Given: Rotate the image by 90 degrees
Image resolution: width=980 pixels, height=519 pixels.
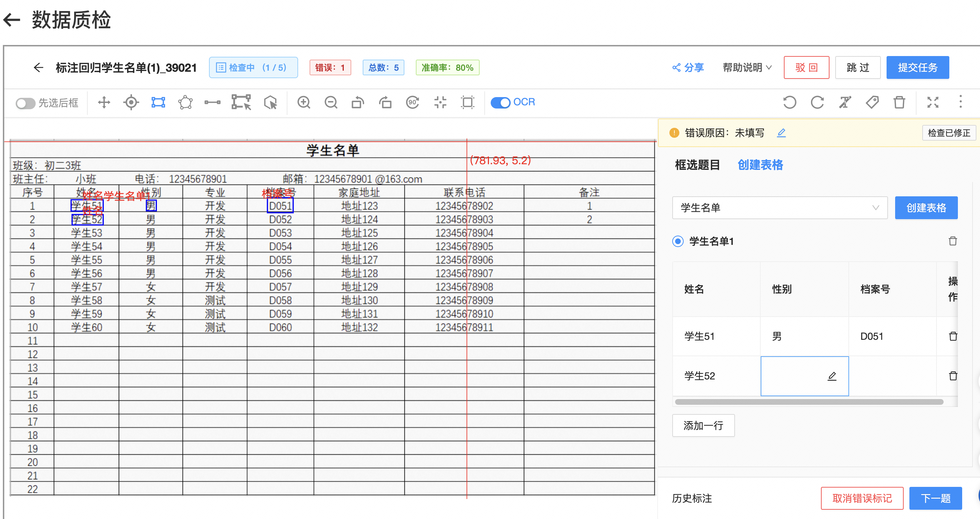Looking at the screenshot, I should [x=412, y=102].
